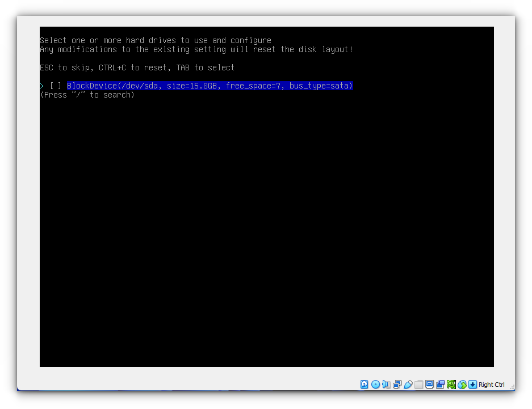Click the 'Press "/" to search' hint

tap(87, 95)
